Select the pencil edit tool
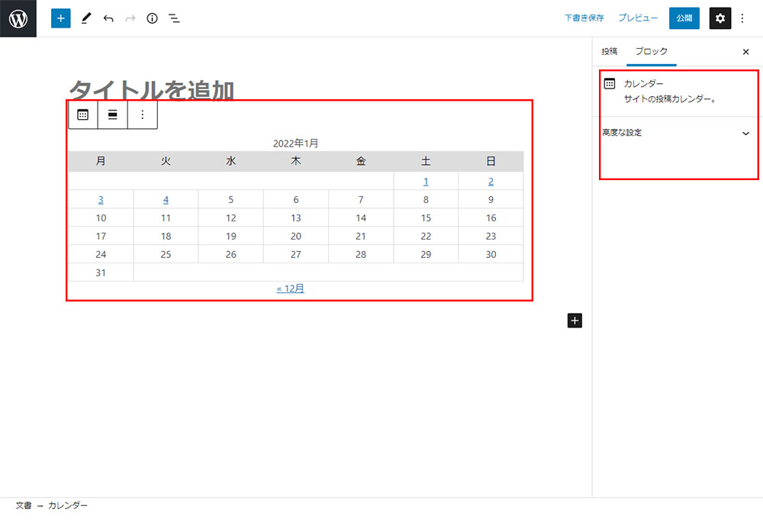 coord(85,18)
